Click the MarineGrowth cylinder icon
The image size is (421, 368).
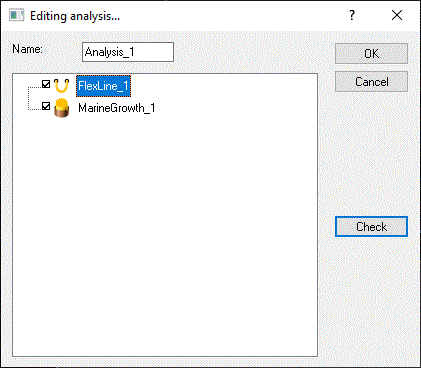[x=62, y=108]
